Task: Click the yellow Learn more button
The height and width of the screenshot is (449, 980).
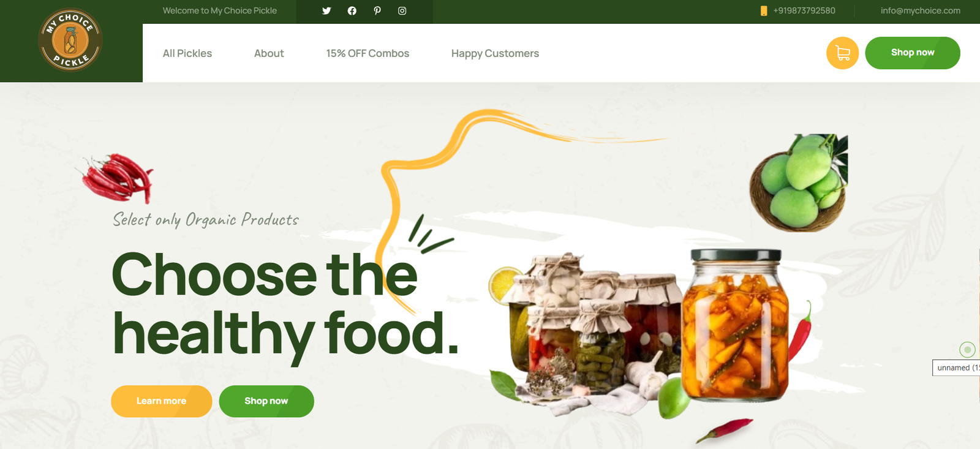Action: 162,401
